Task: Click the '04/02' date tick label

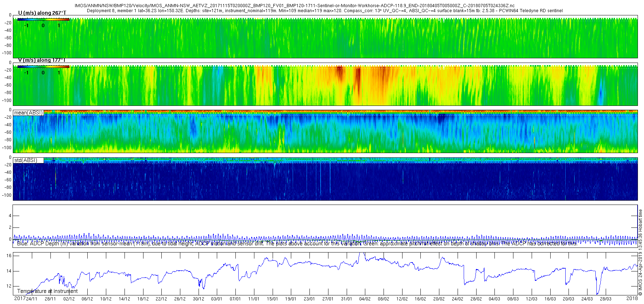Action: coord(365,299)
